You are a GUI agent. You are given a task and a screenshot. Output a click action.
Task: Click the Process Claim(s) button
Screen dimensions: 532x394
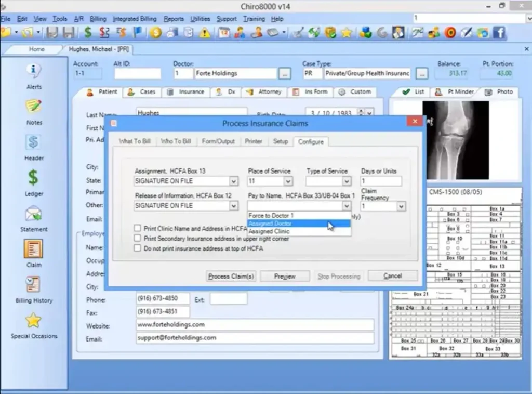tap(231, 276)
